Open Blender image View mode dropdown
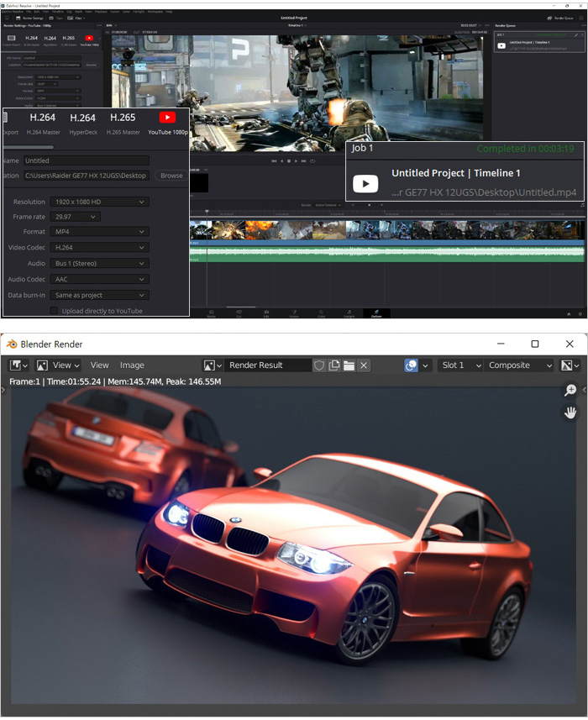 point(58,365)
